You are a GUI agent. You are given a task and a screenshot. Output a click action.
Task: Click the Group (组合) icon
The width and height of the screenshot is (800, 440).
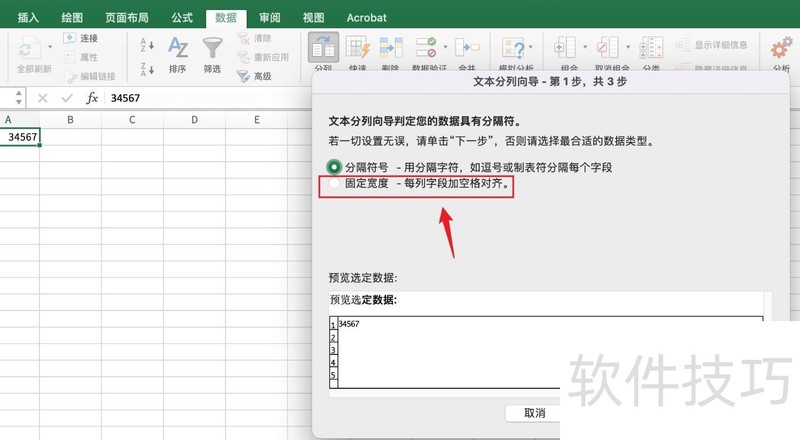pyautogui.click(x=565, y=47)
